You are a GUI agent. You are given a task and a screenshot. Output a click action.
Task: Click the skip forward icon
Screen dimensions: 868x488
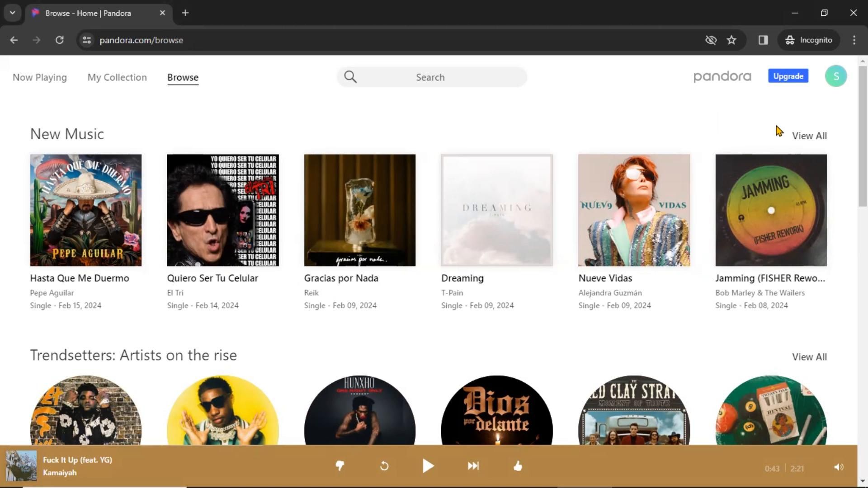[473, 466]
